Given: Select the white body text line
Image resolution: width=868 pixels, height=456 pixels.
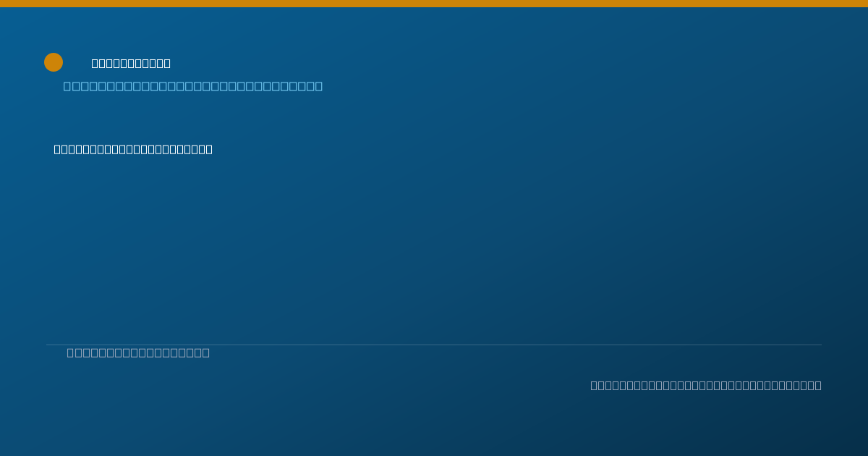Looking at the screenshot, I should tap(133, 149).
